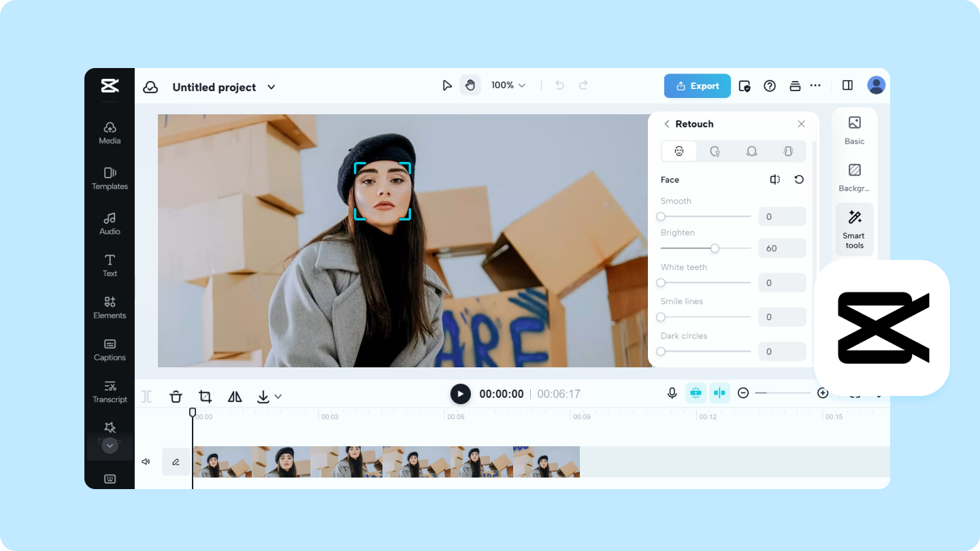980x551 pixels.
Task: Reset the Face retouch settings
Action: click(799, 180)
